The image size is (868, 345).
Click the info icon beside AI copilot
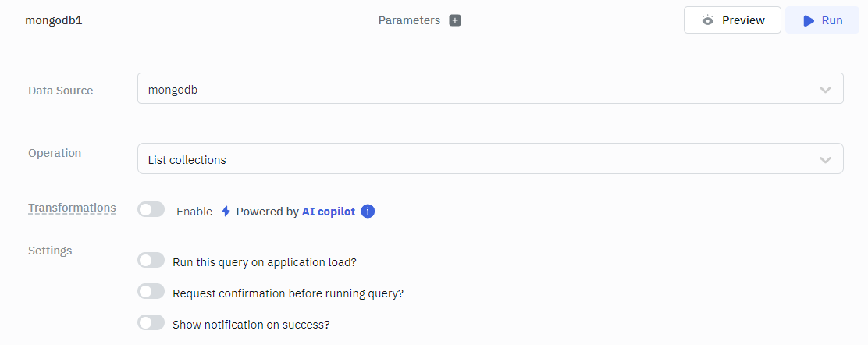click(368, 211)
